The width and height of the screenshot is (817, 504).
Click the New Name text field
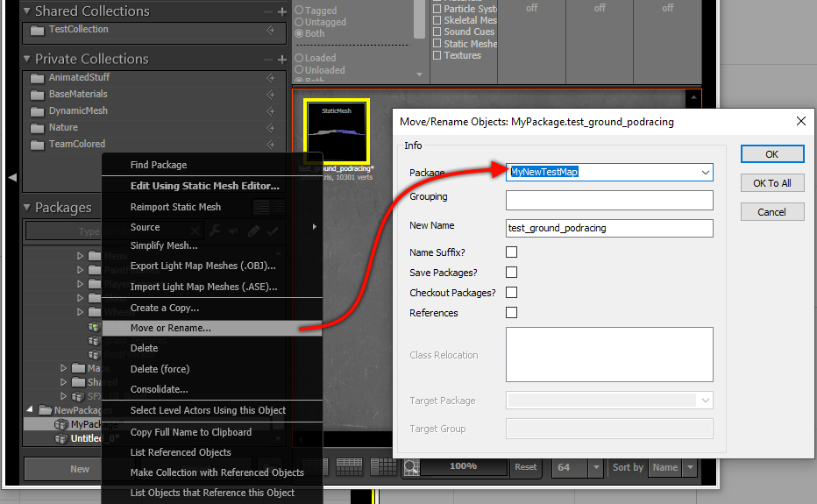click(x=609, y=228)
